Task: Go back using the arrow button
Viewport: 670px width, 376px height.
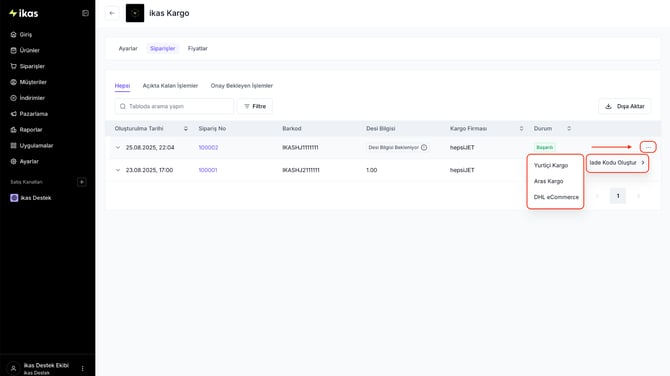Action: (112, 13)
